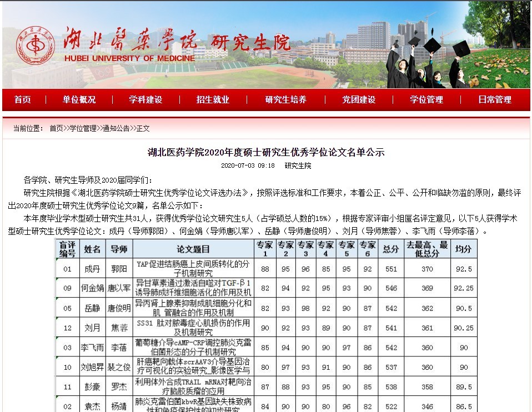Select the 党团建设 menu item
The width and height of the screenshot is (532, 412).
coord(359,99)
